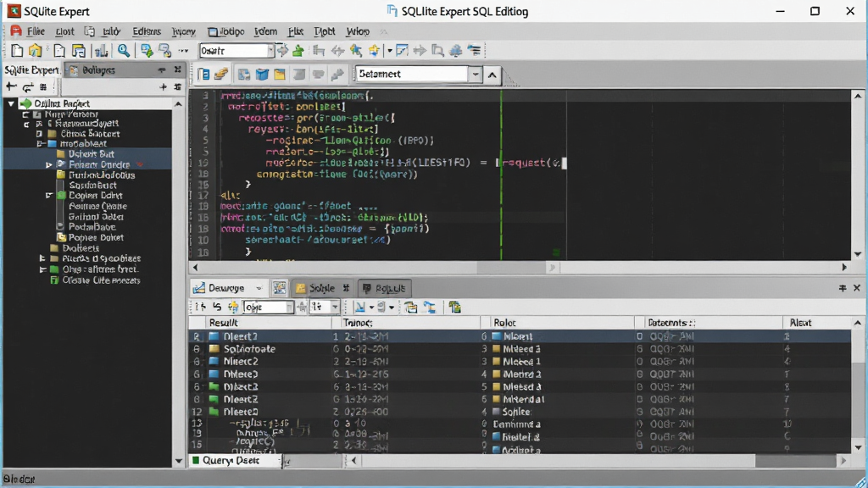Click the cloud icon near main toolbar end
868x488 pixels.
pos(456,51)
